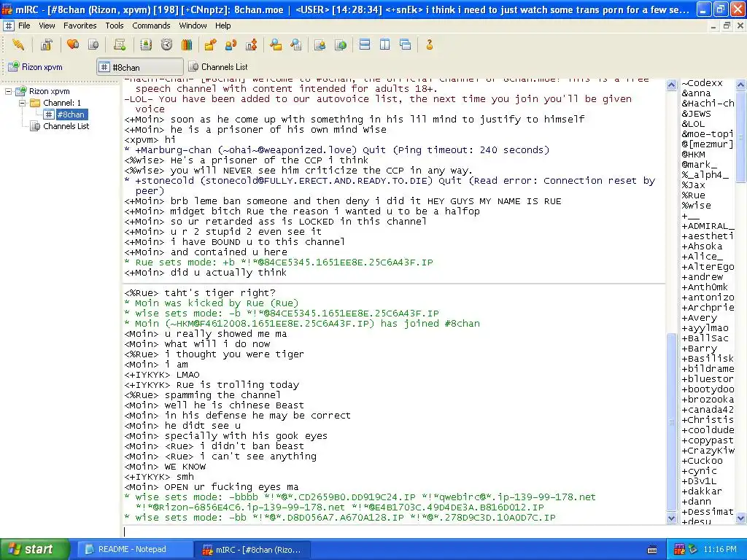
Task: Select %wise in the nicklist
Action: pos(696,206)
